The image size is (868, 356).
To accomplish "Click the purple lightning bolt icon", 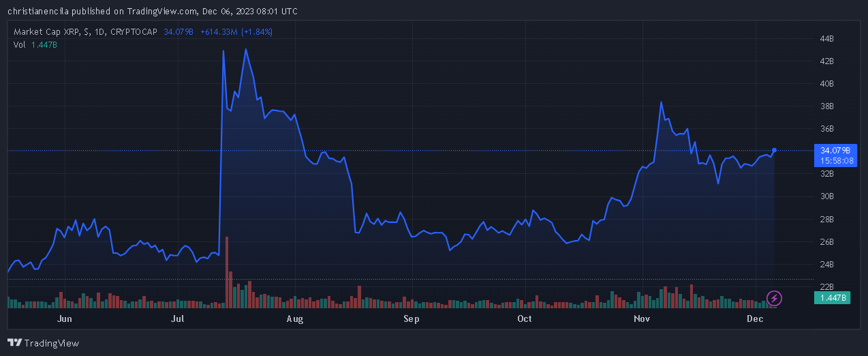I will (x=775, y=298).
